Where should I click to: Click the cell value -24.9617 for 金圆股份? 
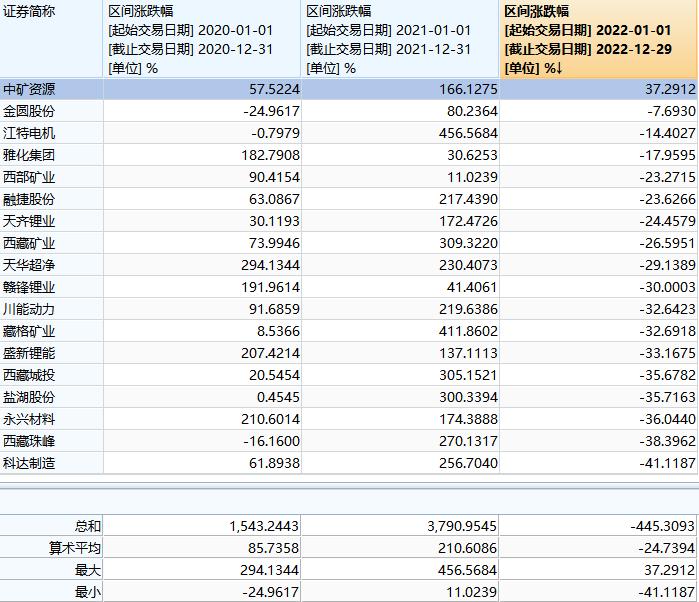point(271,111)
